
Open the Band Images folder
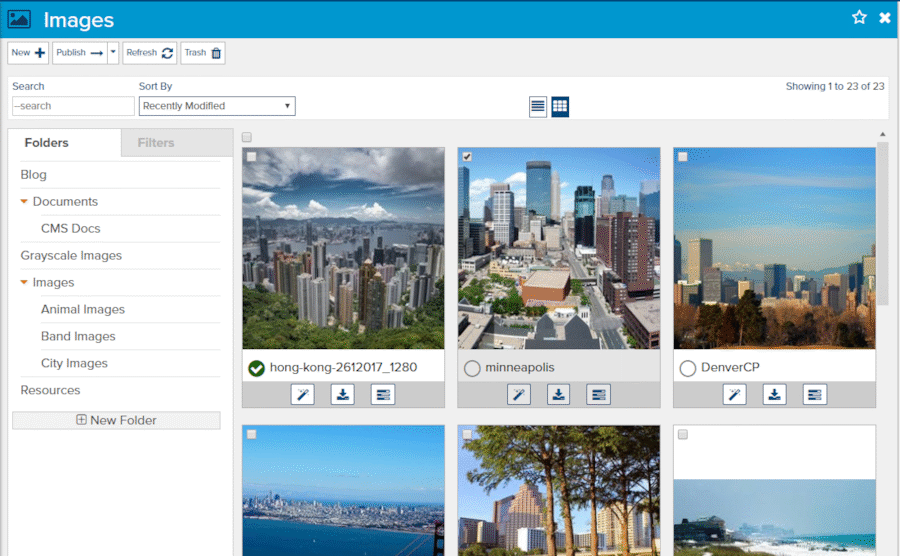tap(78, 336)
